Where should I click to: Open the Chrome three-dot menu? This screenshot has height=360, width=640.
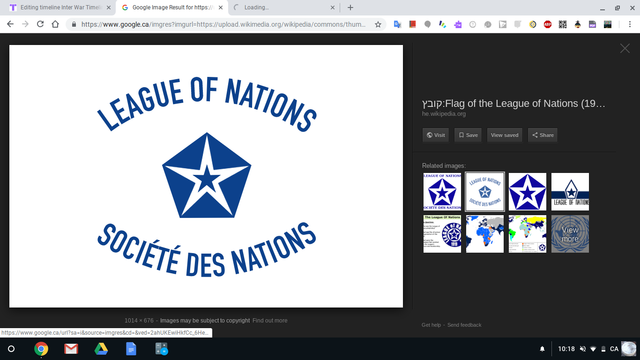(x=630, y=24)
